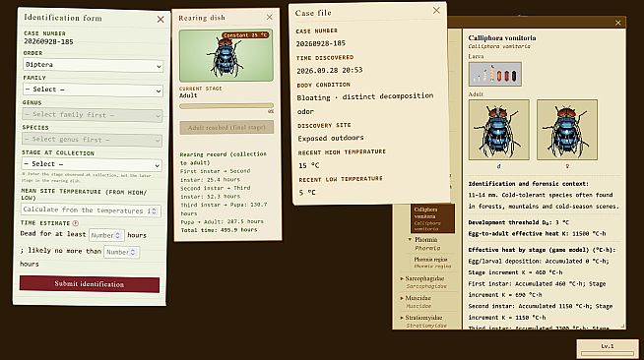Click the mean site temperature input field

pyautogui.click(x=91, y=210)
